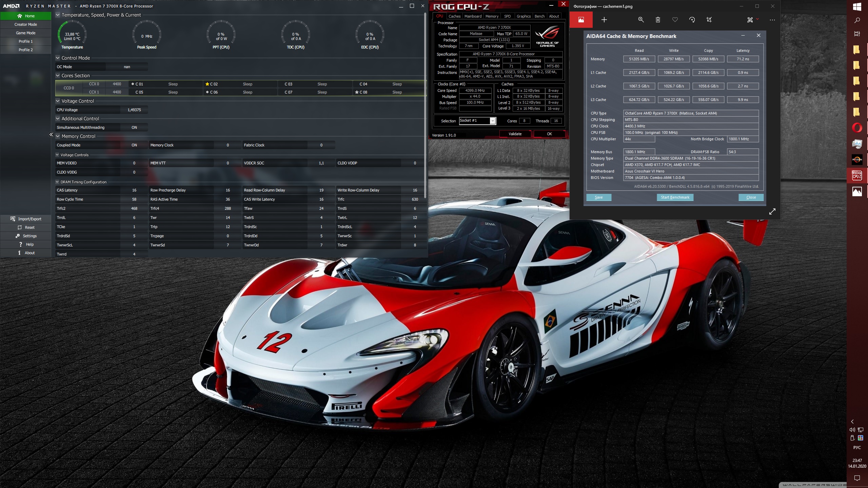Collapse the DRAM Timing Configuration section

point(57,182)
